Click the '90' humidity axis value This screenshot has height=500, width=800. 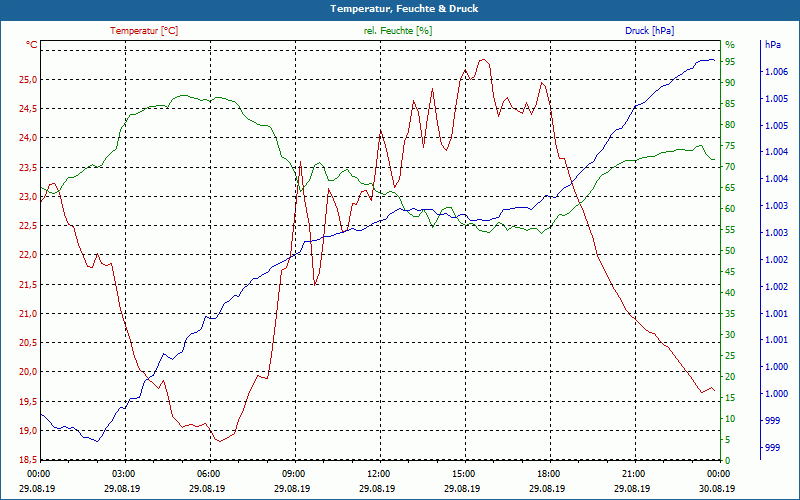[730, 83]
